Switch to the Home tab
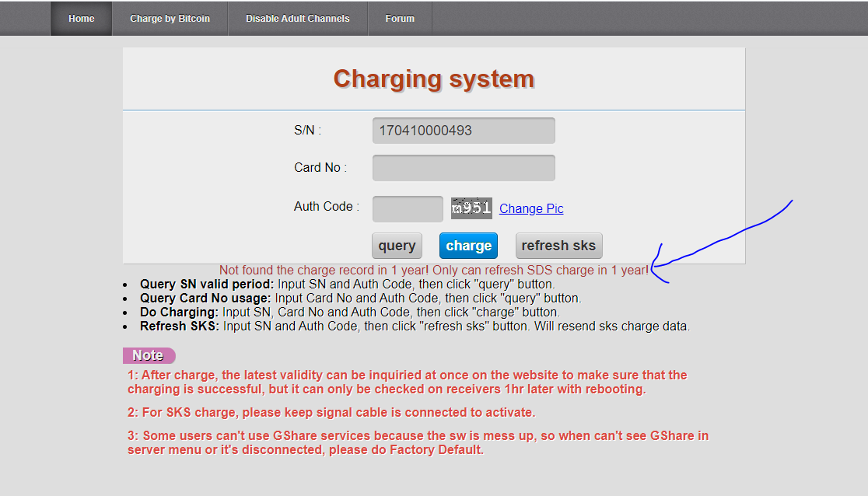Screen dimensions: 868x496 81,18
